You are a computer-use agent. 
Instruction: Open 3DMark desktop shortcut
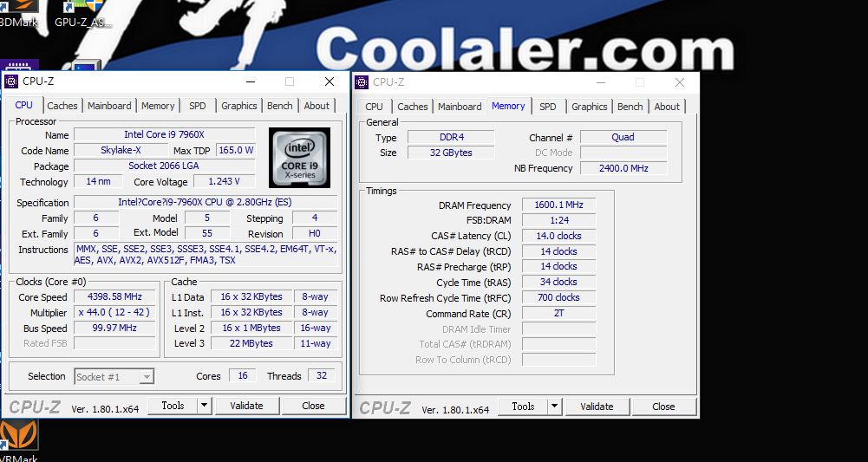tap(19, 14)
